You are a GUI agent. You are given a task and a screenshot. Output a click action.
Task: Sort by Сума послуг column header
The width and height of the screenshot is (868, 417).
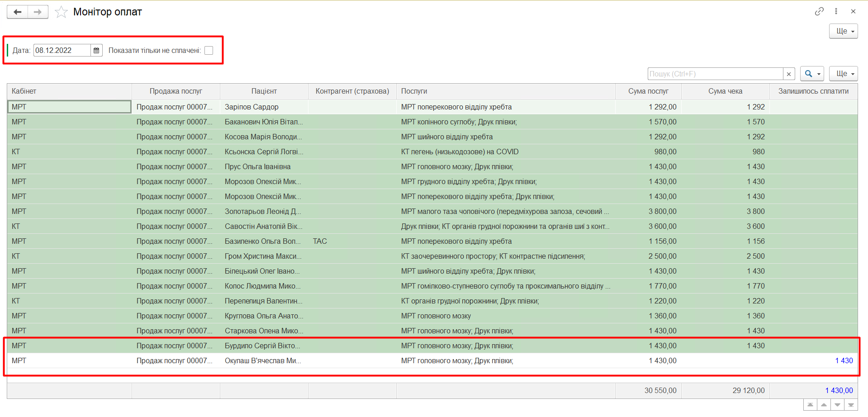(x=648, y=91)
